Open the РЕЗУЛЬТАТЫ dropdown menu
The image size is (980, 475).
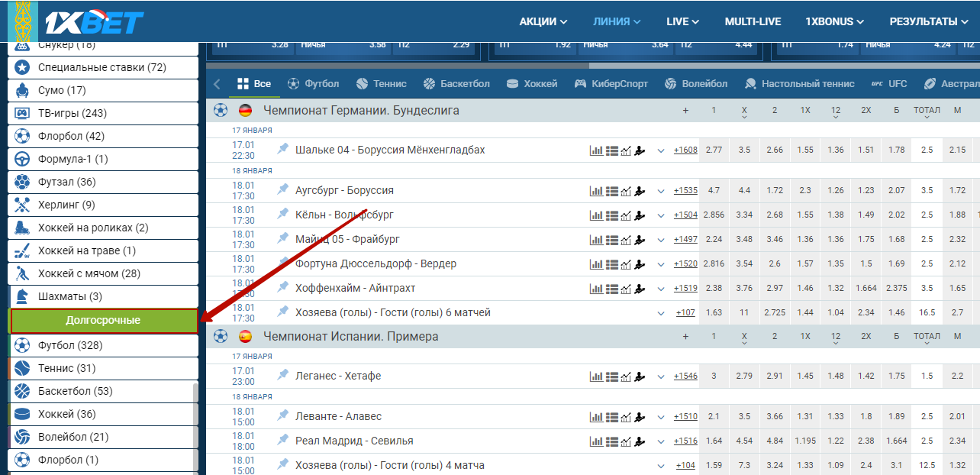click(x=929, y=21)
